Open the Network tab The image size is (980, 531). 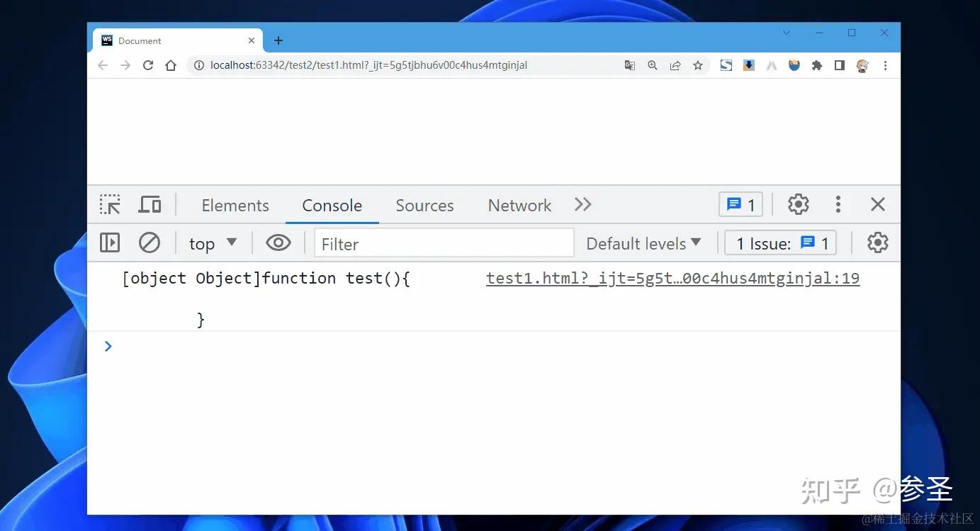519,206
